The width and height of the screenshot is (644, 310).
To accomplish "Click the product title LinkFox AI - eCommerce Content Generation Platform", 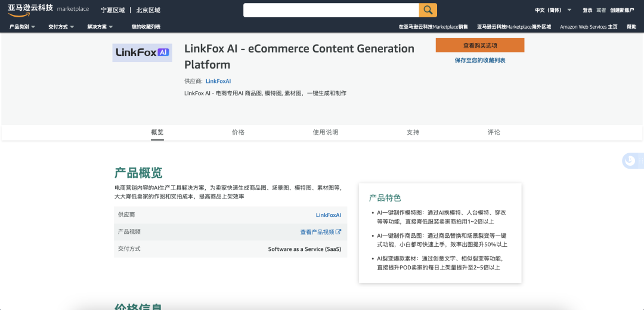I will (x=299, y=57).
